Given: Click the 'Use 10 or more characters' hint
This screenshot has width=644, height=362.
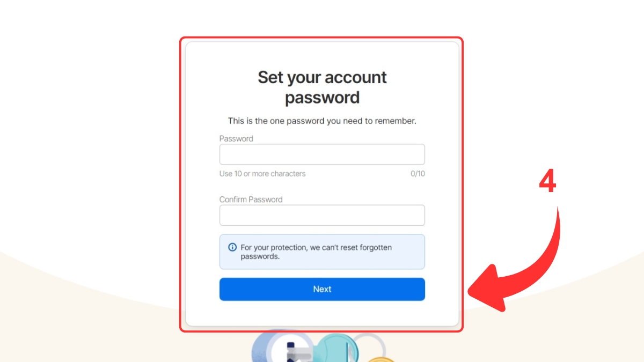Looking at the screenshot, I should coord(262,174).
